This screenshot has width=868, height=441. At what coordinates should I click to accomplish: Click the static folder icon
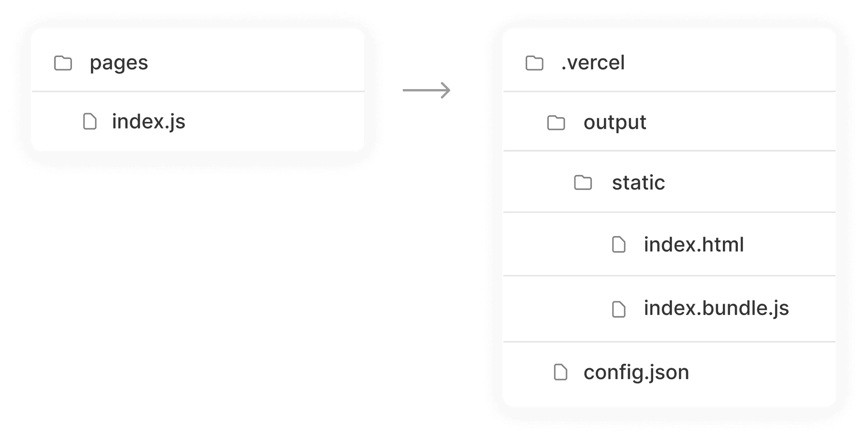[x=583, y=183]
